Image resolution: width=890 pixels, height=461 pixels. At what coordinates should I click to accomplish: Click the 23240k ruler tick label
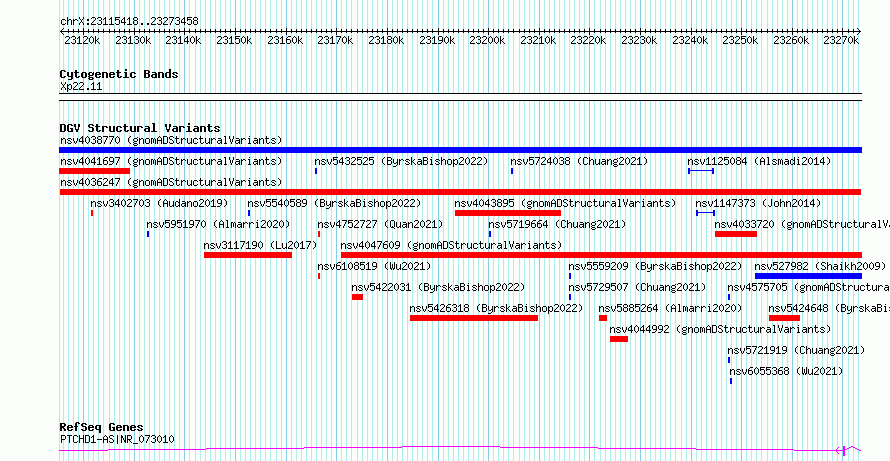pos(690,40)
